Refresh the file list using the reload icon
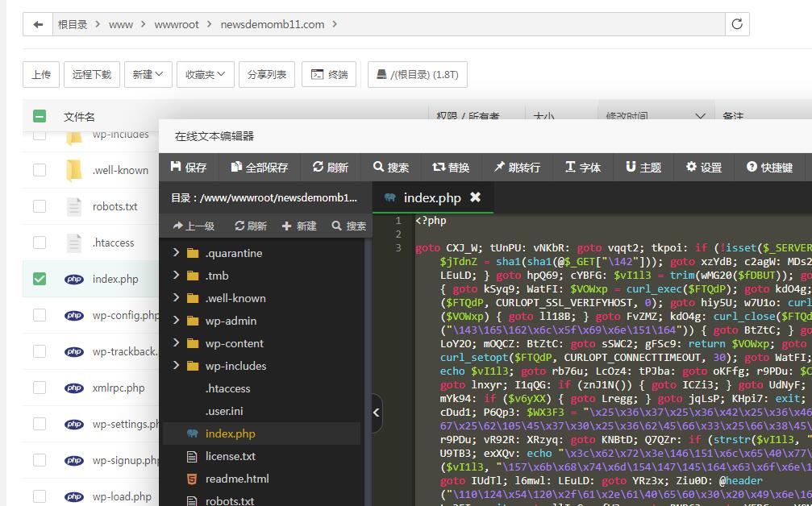 [x=737, y=24]
